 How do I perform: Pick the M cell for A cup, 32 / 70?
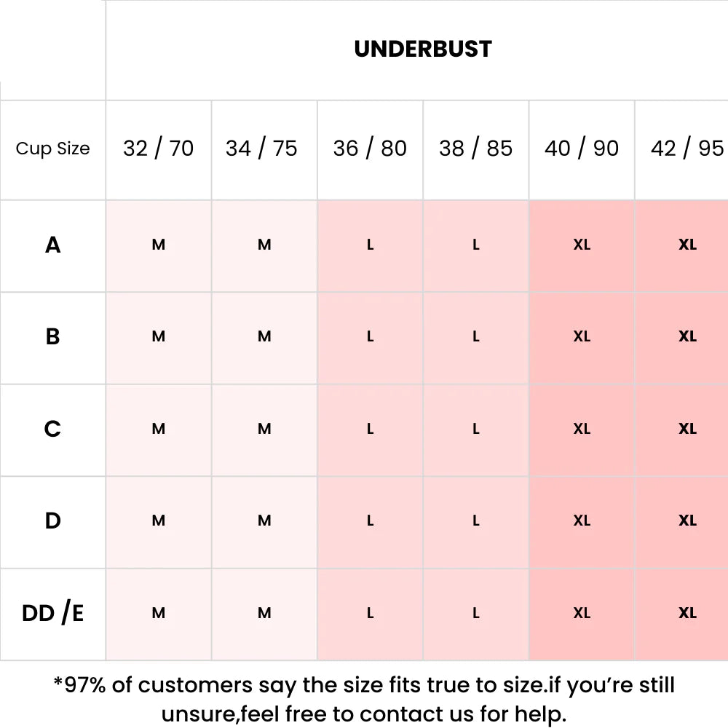(x=159, y=245)
